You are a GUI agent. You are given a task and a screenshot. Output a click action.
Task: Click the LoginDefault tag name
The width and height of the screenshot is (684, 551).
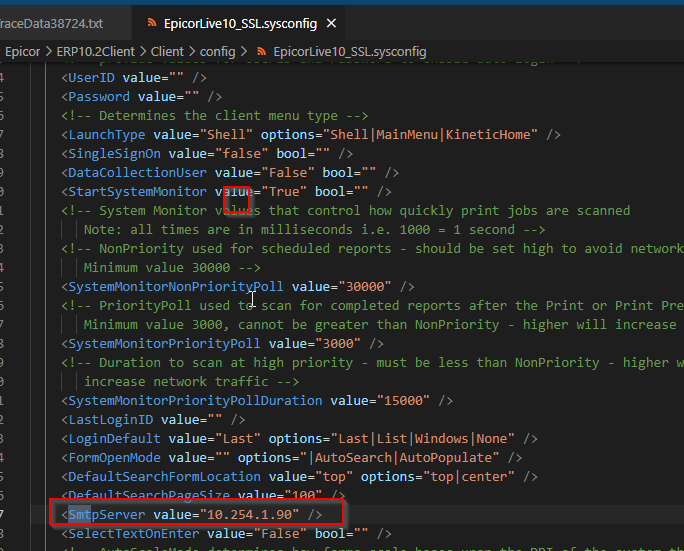[x=114, y=438]
